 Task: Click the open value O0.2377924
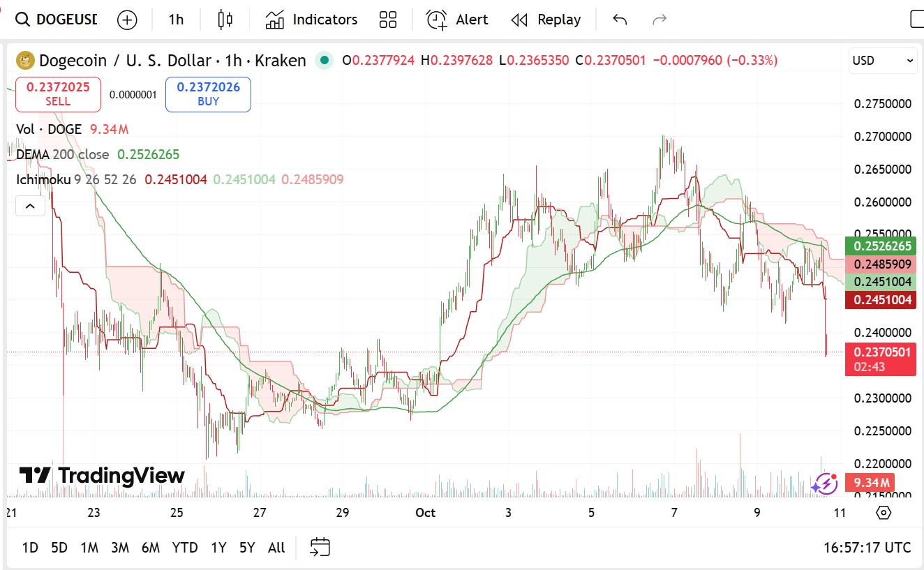[379, 61]
